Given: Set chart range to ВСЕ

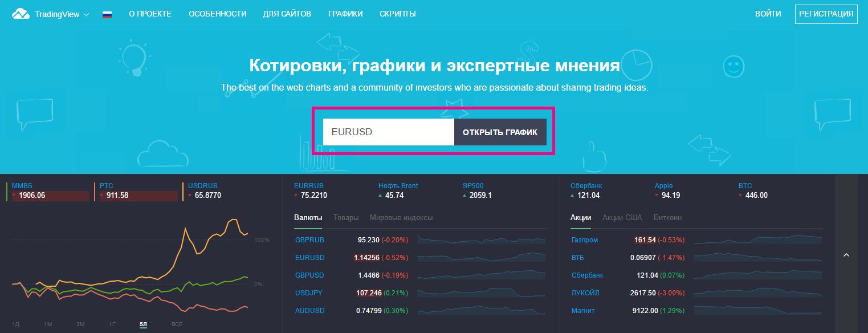Looking at the screenshot, I should coord(177,324).
